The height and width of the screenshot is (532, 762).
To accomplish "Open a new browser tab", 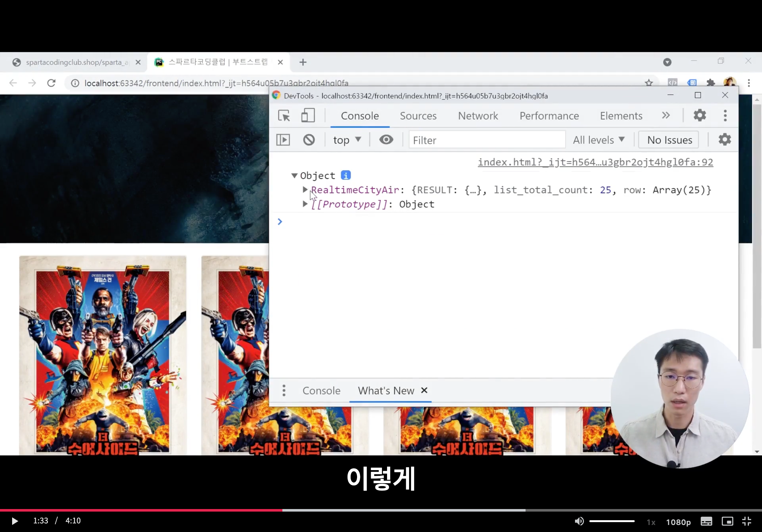I will (303, 63).
